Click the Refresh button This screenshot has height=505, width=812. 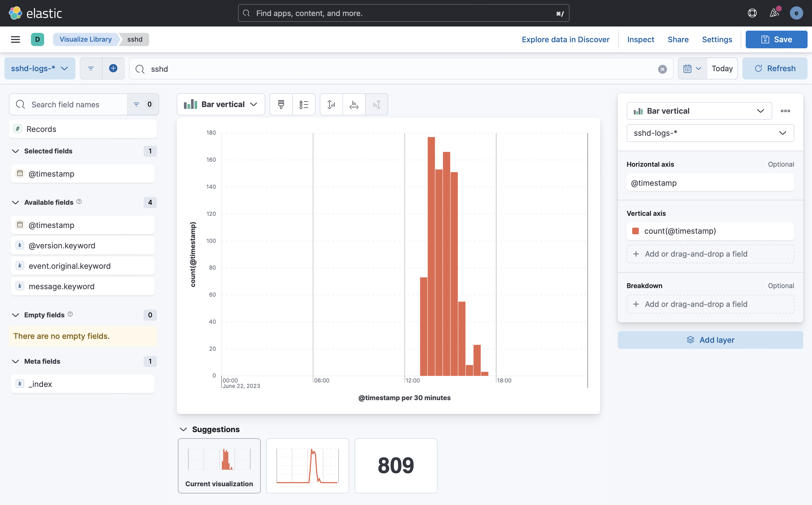click(x=774, y=68)
